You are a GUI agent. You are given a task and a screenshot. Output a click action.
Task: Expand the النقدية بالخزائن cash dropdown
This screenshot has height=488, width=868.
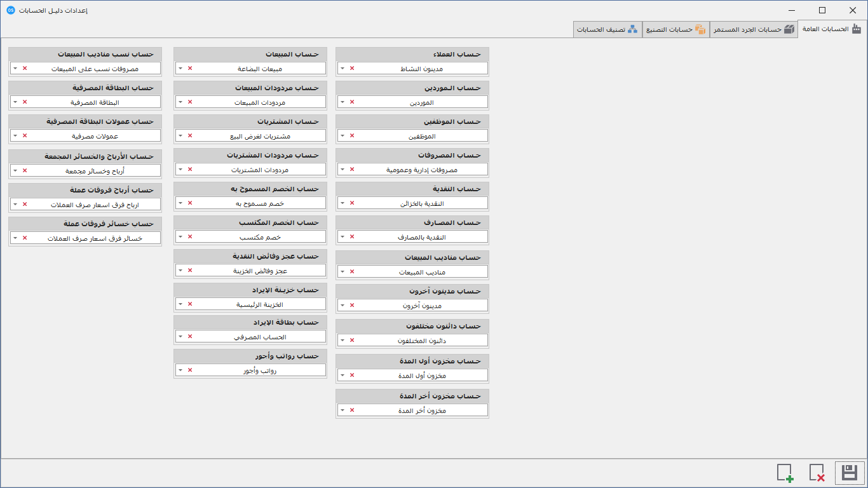pyautogui.click(x=342, y=203)
